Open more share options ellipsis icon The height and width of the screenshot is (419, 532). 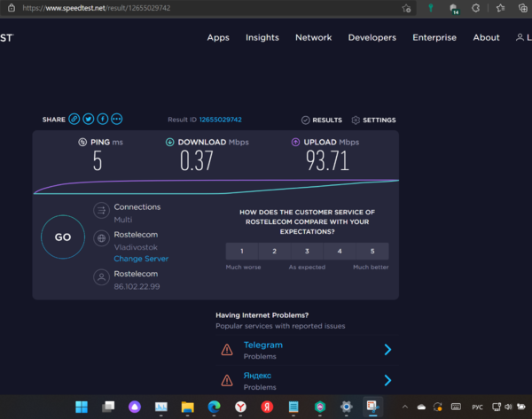click(117, 120)
